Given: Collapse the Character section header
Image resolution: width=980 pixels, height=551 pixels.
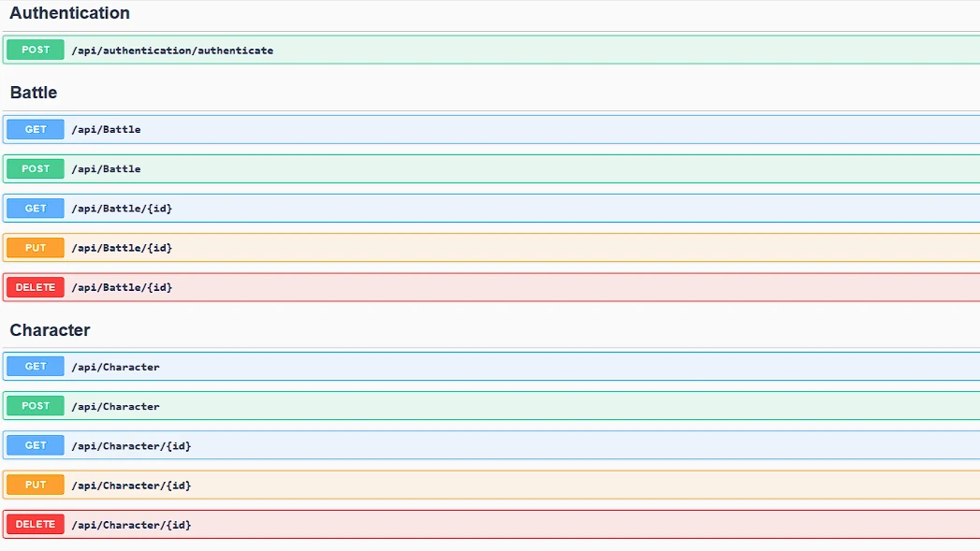Looking at the screenshot, I should coord(50,330).
